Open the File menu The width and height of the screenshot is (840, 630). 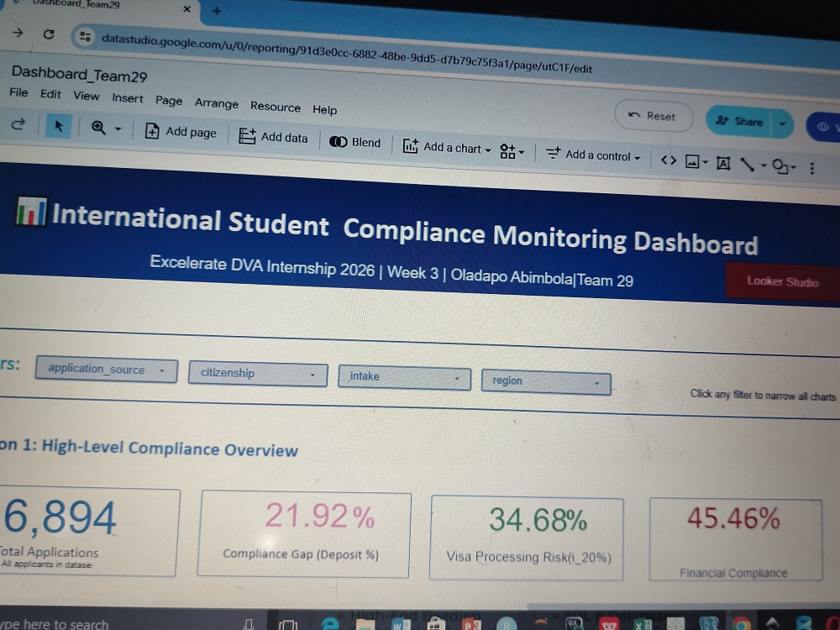pyautogui.click(x=18, y=92)
